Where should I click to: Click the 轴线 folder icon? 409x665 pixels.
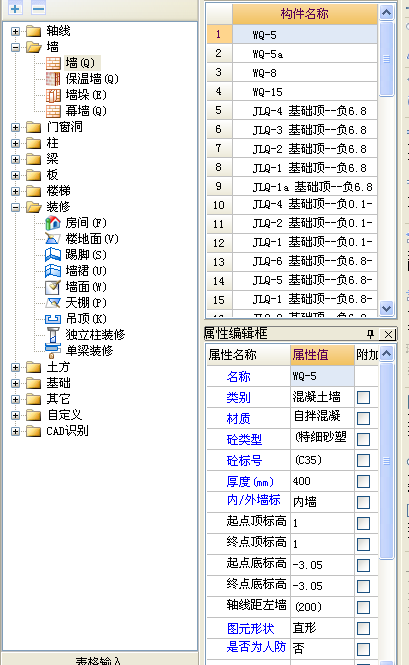(x=34, y=31)
